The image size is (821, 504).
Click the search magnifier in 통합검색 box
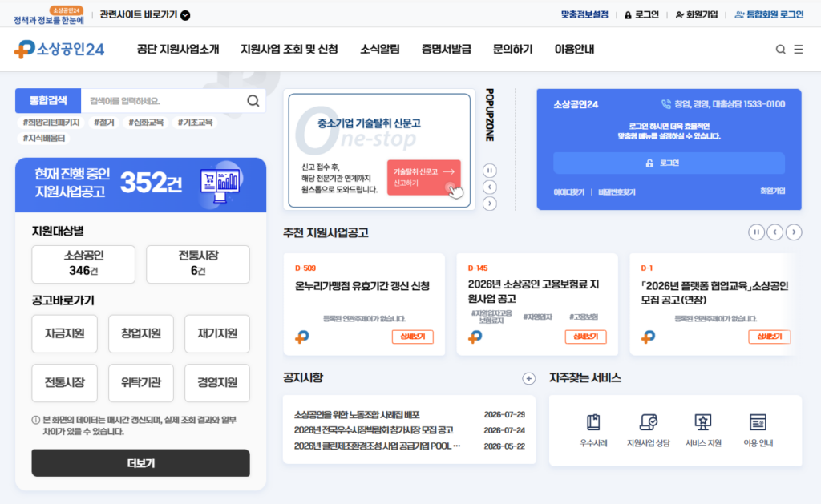click(x=253, y=100)
